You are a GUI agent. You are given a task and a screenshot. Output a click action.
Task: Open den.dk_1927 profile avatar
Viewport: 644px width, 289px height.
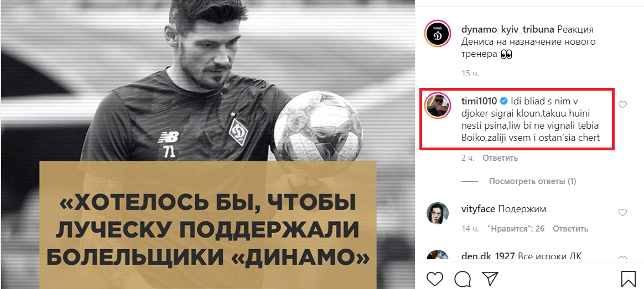click(438, 255)
